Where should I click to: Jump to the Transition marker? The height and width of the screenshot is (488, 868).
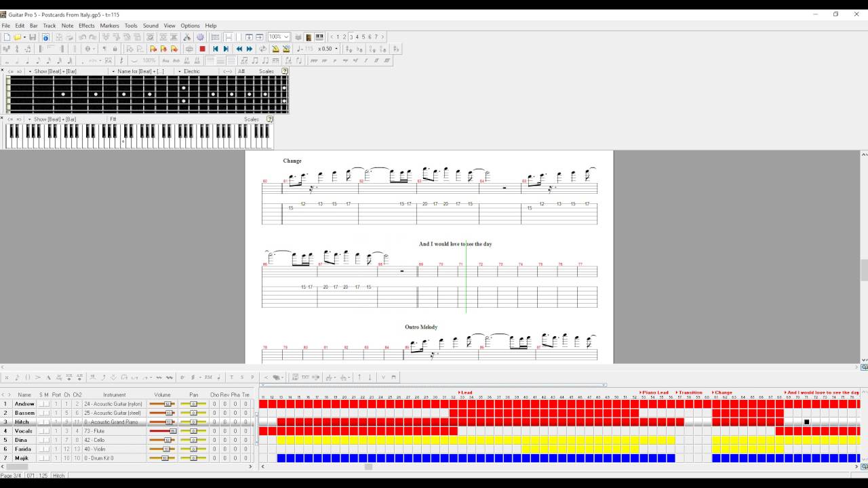click(x=689, y=392)
